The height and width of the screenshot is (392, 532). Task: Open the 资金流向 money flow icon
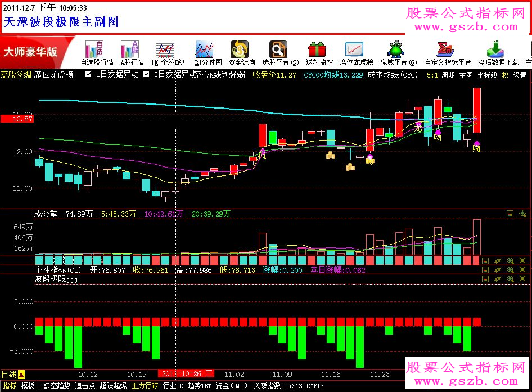tap(242, 53)
